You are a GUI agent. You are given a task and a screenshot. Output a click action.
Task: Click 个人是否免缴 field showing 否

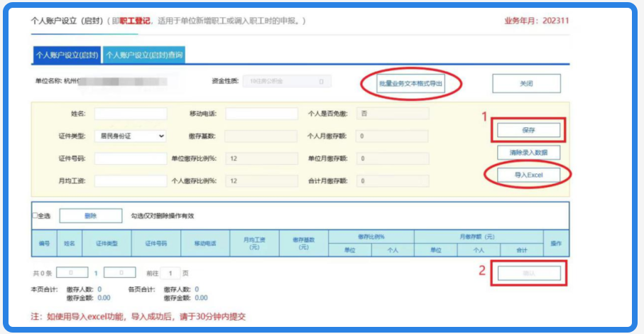pos(393,114)
